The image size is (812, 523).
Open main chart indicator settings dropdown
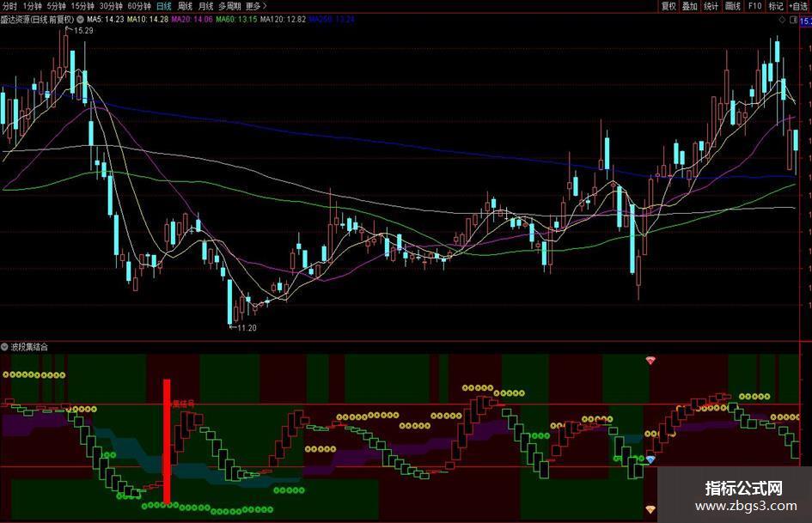click(x=80, y=19)
